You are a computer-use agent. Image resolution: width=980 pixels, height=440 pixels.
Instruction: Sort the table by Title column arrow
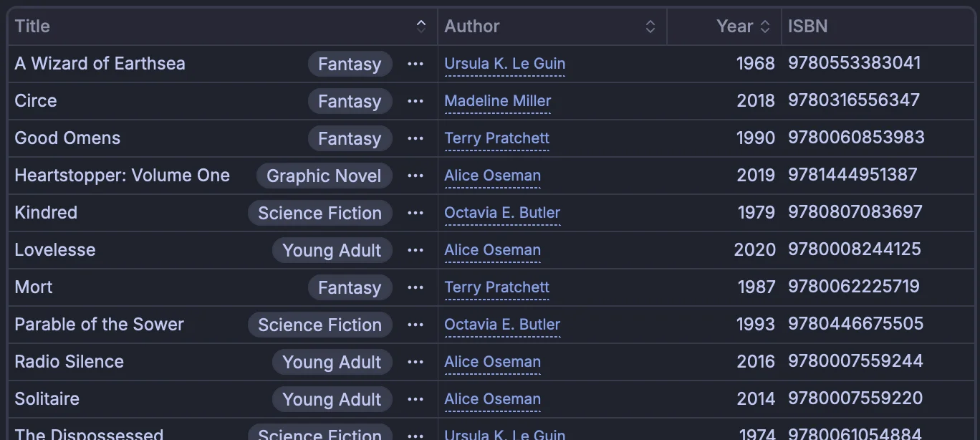click(x=421, y=27)
